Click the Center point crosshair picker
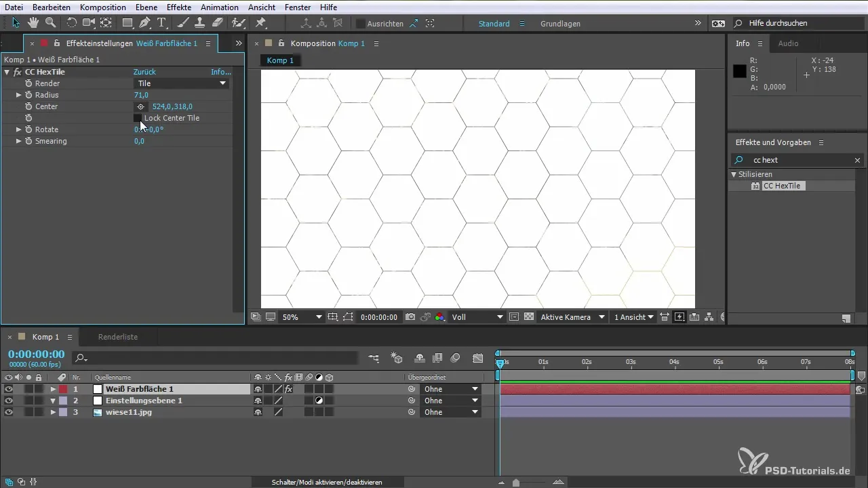The height and width of the screenshot is (488, 868). tap(140, 106)
